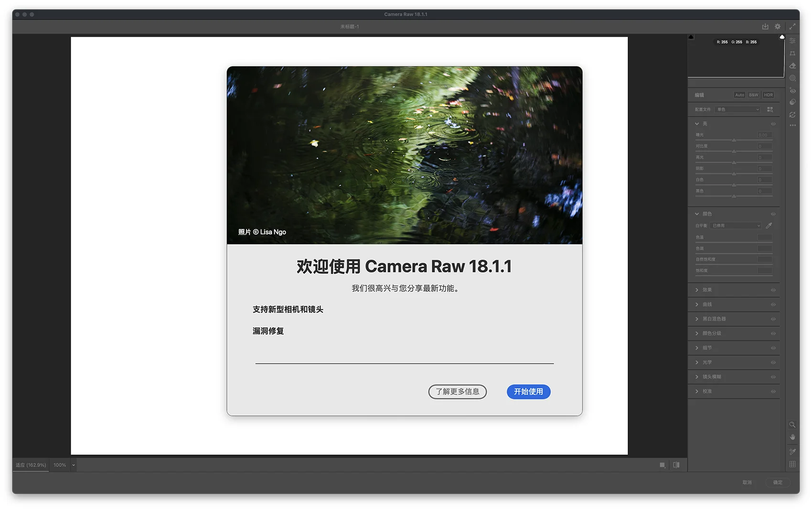Click the 适应 (162.9%) fit view tab
The width and height of the screenshot is (812, 509).
31,465
